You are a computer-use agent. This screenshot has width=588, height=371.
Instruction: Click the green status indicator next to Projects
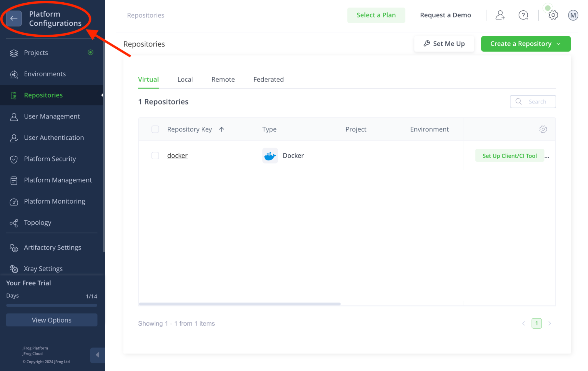(x=90, y=53)
